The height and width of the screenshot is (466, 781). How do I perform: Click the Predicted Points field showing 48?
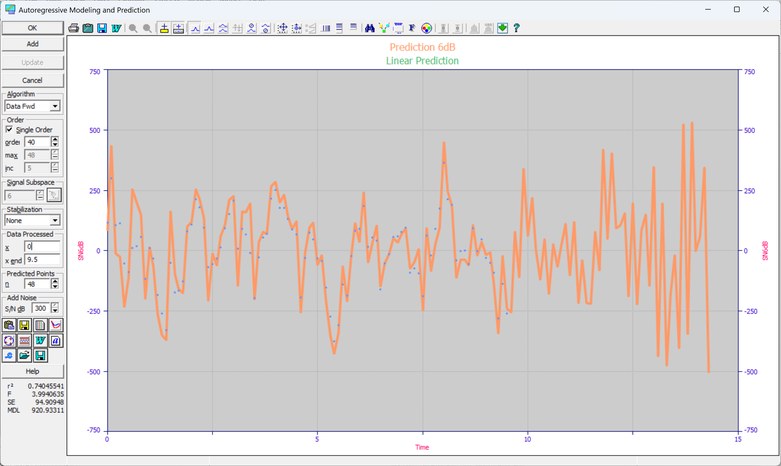(38, 284)
